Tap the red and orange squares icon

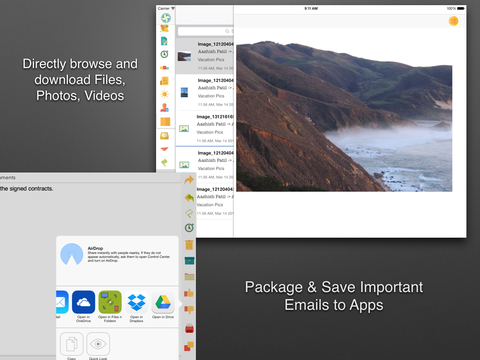188,346
